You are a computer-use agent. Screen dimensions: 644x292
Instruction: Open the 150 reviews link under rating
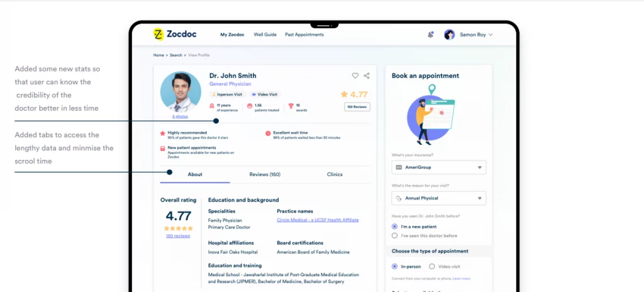click(178, 236)
